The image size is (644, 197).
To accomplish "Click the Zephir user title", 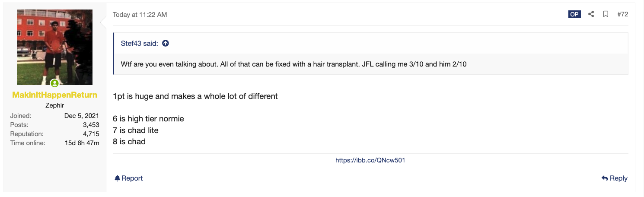I will [x=54, y=105].
